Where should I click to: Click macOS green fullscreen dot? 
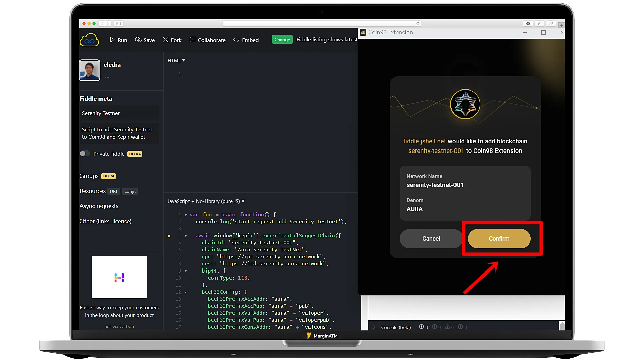click(94, 24)
